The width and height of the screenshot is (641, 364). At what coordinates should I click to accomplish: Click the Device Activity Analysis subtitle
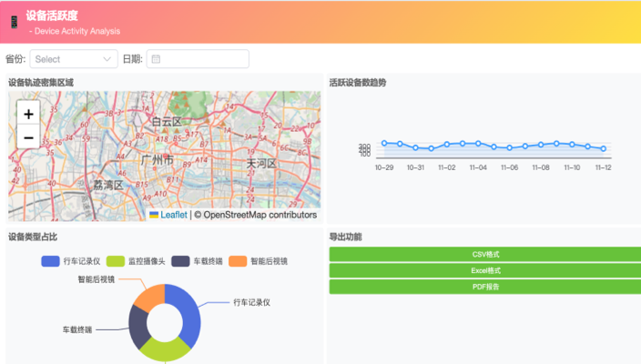pos(76,31)
